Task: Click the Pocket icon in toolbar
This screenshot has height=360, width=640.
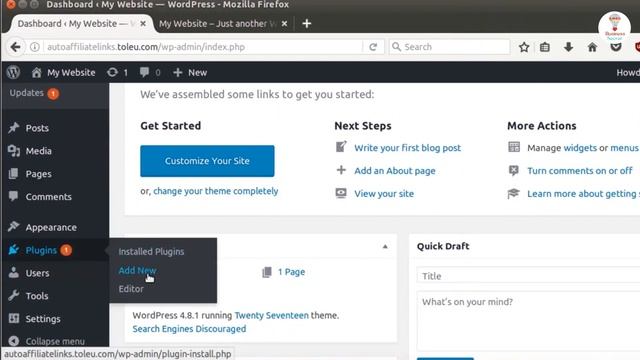Action: (616, 47)
